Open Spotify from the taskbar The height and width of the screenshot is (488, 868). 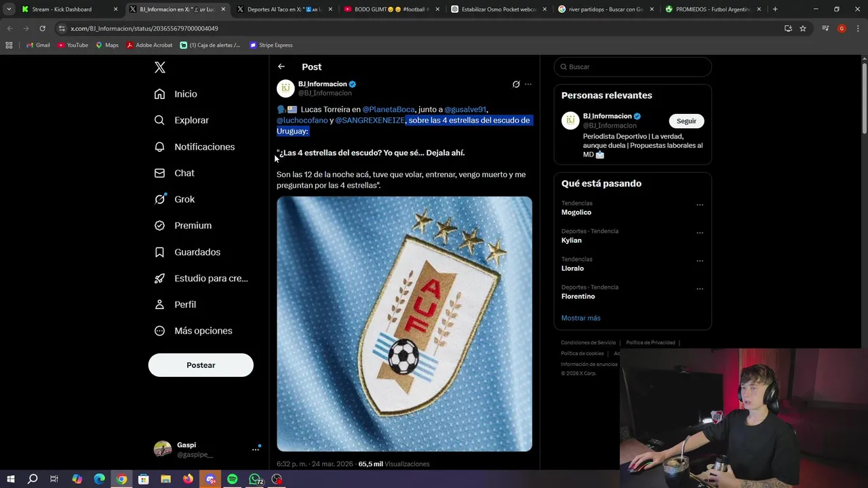click(233, 479)
